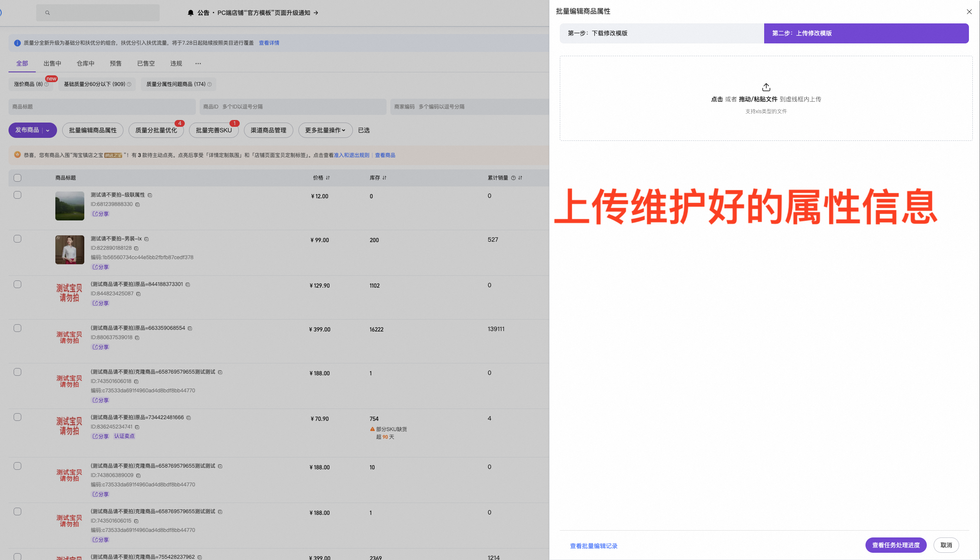Check the row with ID 743501606015
Image resolution: width=980 pixels, height=560 pixels.
[x=17, y=511]
